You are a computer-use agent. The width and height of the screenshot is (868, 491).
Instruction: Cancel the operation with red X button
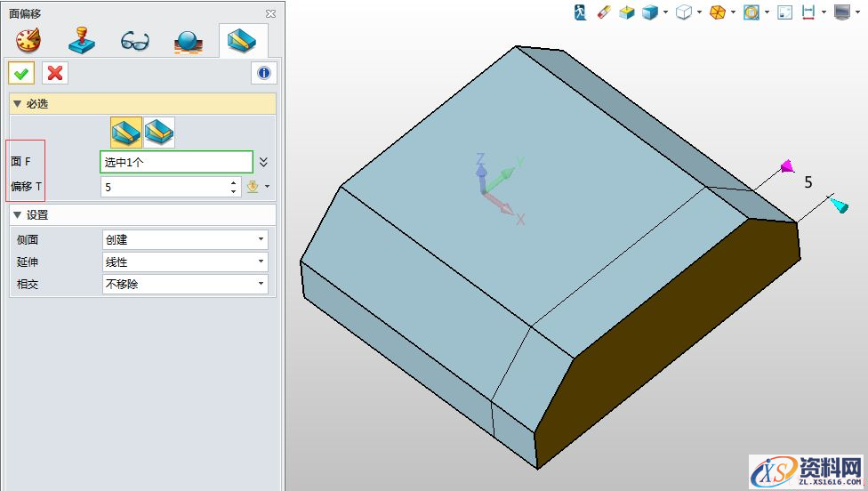tap(55, 73)
